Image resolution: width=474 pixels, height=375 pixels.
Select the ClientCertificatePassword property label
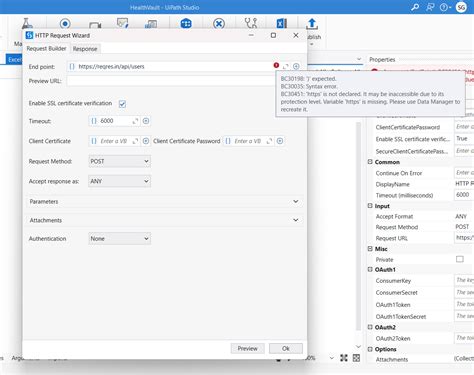tap(408, 127)
